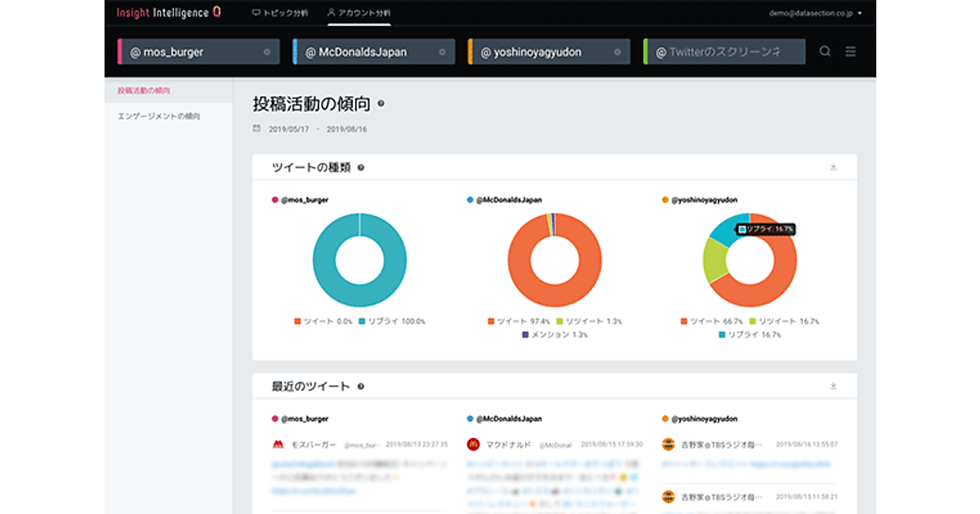Download the 最近のツイート panel

click(833, 386)
